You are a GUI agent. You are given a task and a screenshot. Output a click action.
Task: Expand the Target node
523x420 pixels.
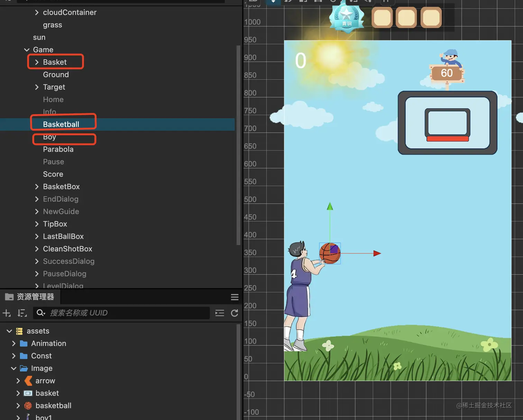click(37, 87)
